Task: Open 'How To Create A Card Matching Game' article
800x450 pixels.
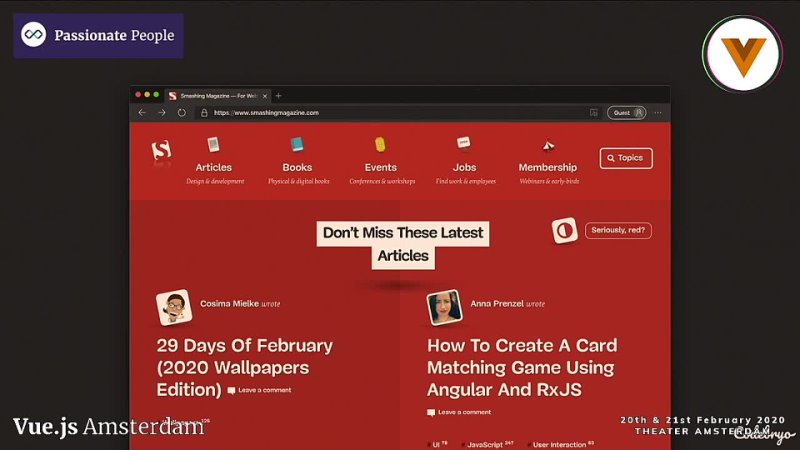Action: point(522,367)
